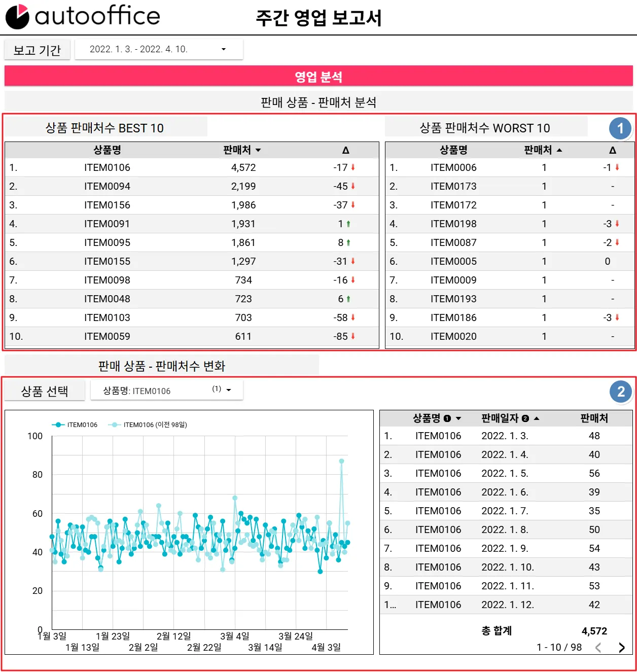This screenshot has width=637, height=672.
Task: Sort detail table by 판매일자 column header
Action: 510,418
